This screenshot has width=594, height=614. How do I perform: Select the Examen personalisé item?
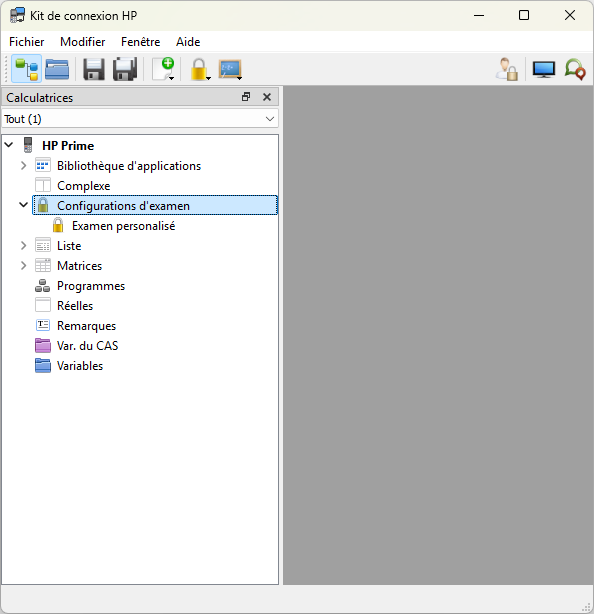tap(123, 226)
